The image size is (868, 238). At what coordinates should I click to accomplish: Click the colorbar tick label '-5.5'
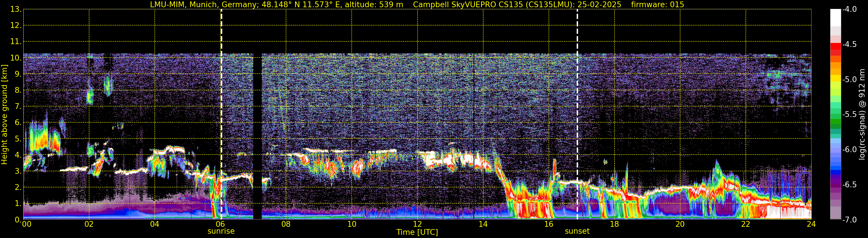coord(849,115)
